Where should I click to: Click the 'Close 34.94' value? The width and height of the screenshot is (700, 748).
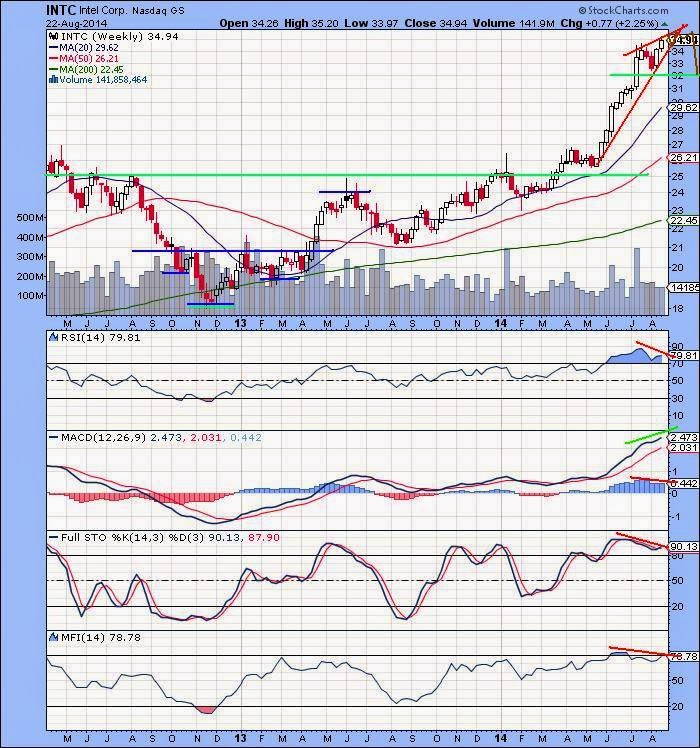pos(436,23)
